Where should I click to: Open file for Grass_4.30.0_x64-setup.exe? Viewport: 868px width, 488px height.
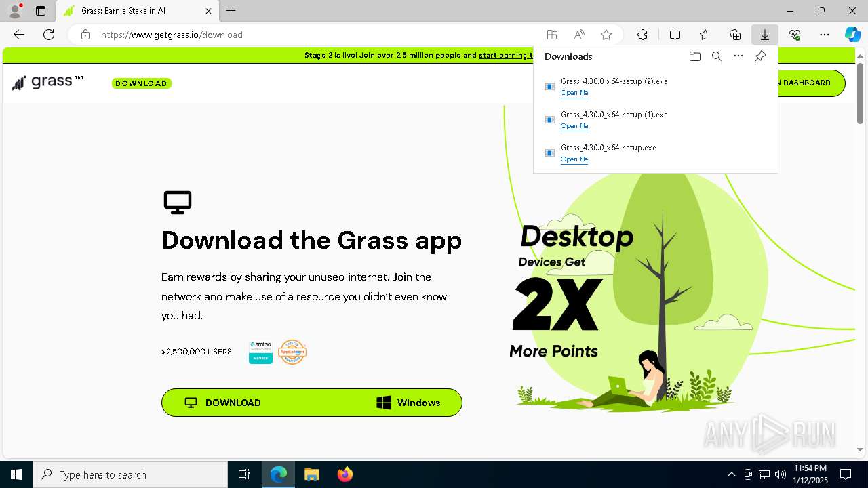[574, 159]
